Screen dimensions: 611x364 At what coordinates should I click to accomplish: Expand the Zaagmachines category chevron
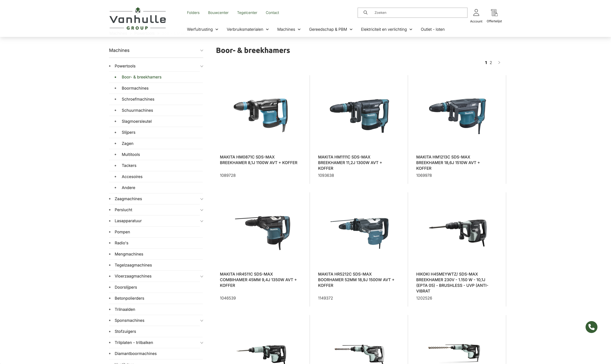[202, 199]
